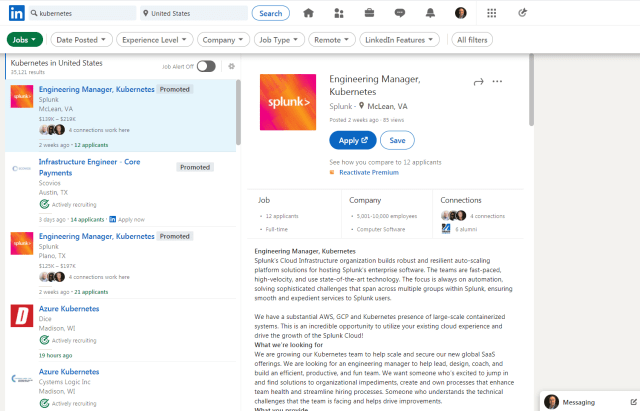Open the Messaging speech bubble icon

coord(400,13)
